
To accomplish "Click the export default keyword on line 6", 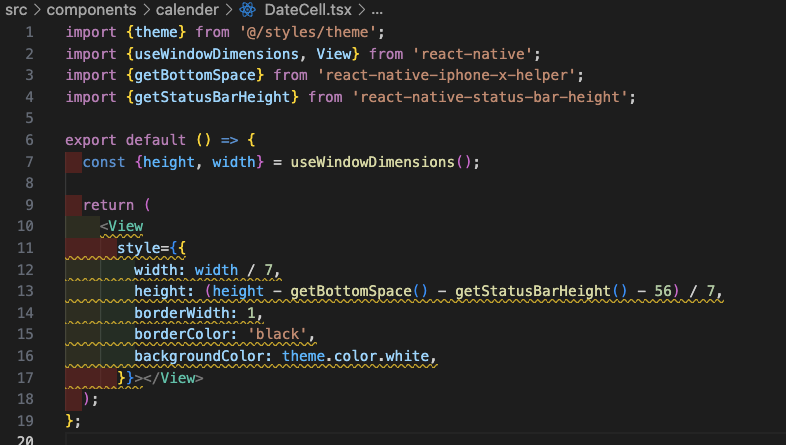I will point(125,140).
